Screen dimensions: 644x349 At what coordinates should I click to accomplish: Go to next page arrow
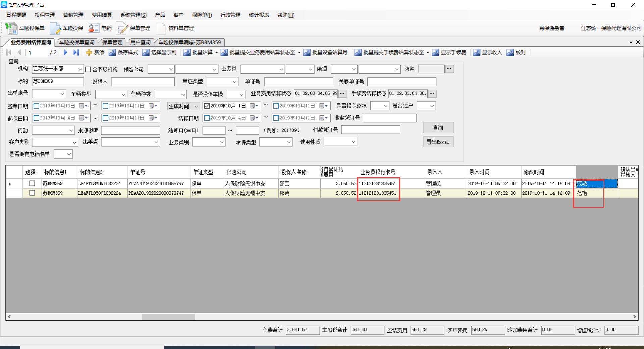66,52
